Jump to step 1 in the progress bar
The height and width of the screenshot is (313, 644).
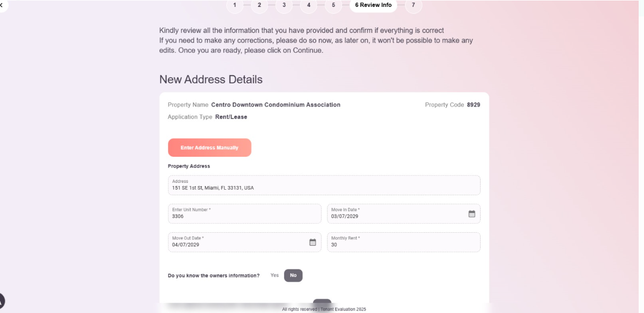coord(235,5)
